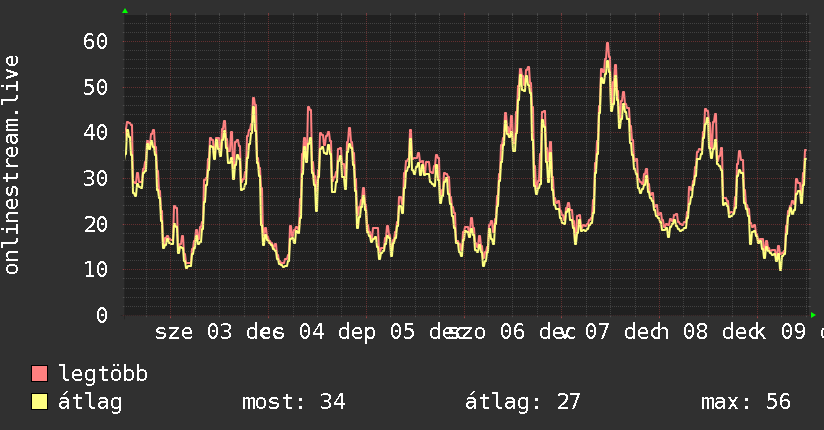Select the legtöbb legend label
The height and width of the screenshot is (430, 824).
point(103,374)
